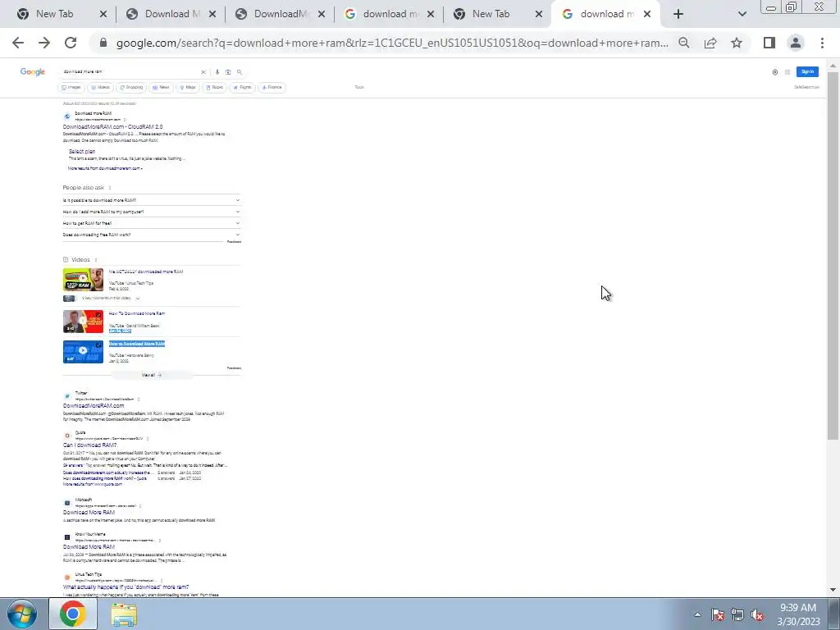Screen dimensions: 840x630
Task: Filter results by Images
Action: click(x=71, y=87)
